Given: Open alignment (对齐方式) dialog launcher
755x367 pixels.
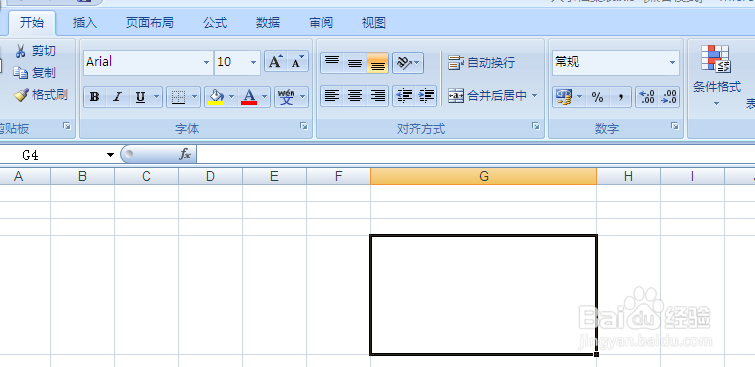Looking at the screenshot, I should 535,126.
